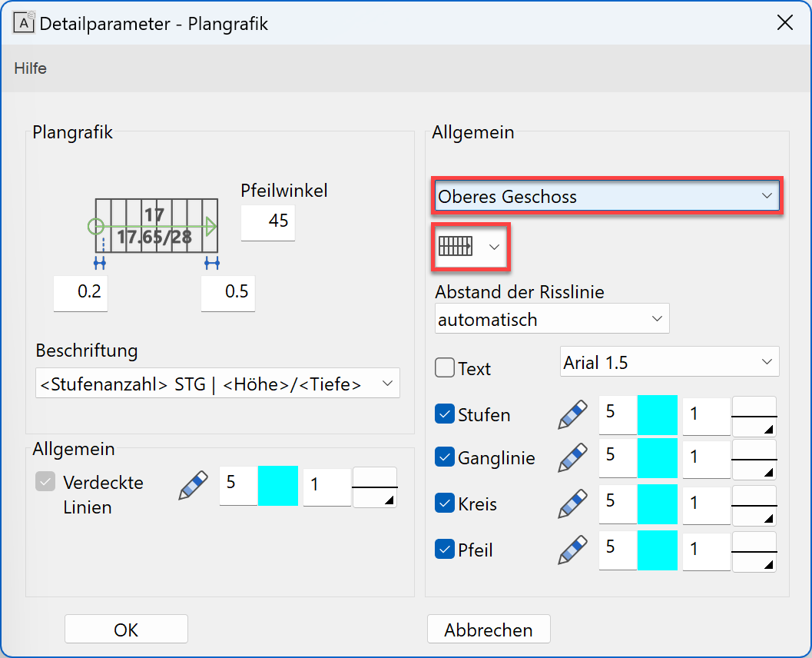Confirm with the OK button
Viewport: 812px width, 658px height.
tap(126, 630)
